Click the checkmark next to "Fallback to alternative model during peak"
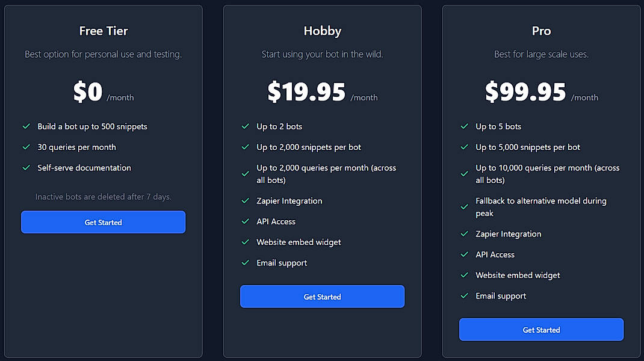The image size is (644, 361). [464, 207]
